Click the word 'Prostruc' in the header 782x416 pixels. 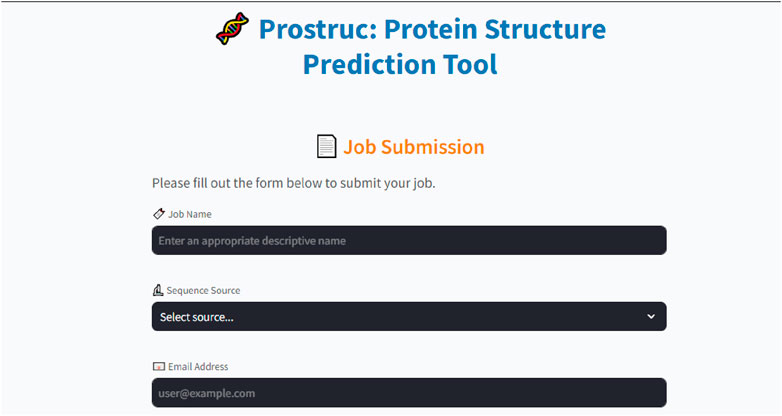coord(318,29)
